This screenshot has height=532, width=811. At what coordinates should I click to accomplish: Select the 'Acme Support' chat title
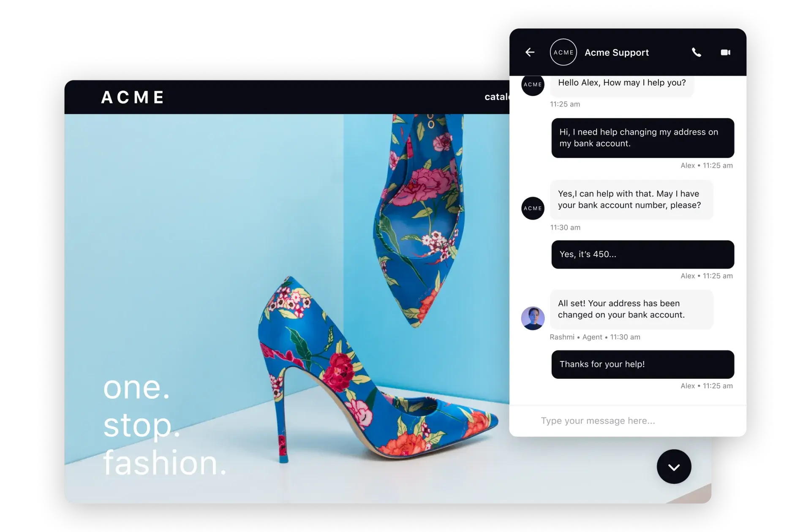pos(617,52)
